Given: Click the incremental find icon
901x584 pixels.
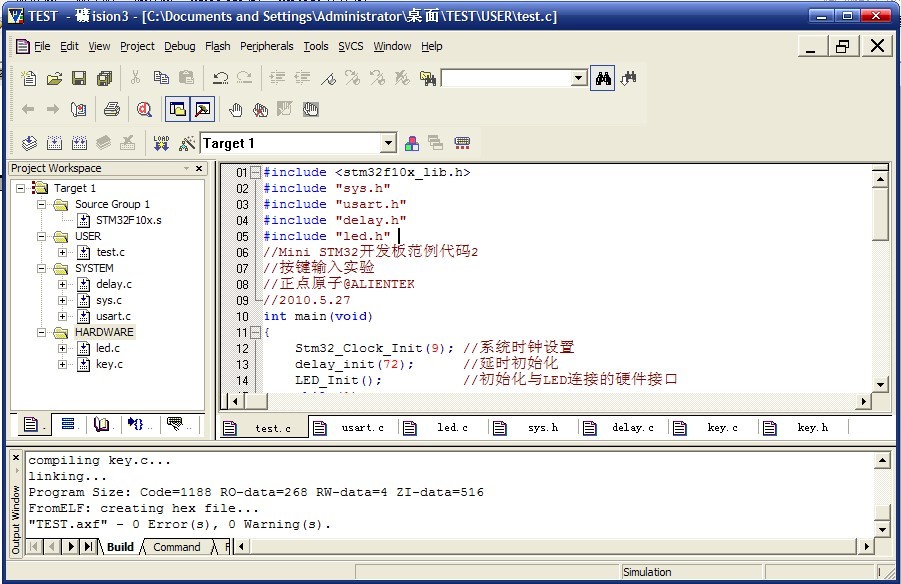Looking at the screenshot, I should 629,78.
